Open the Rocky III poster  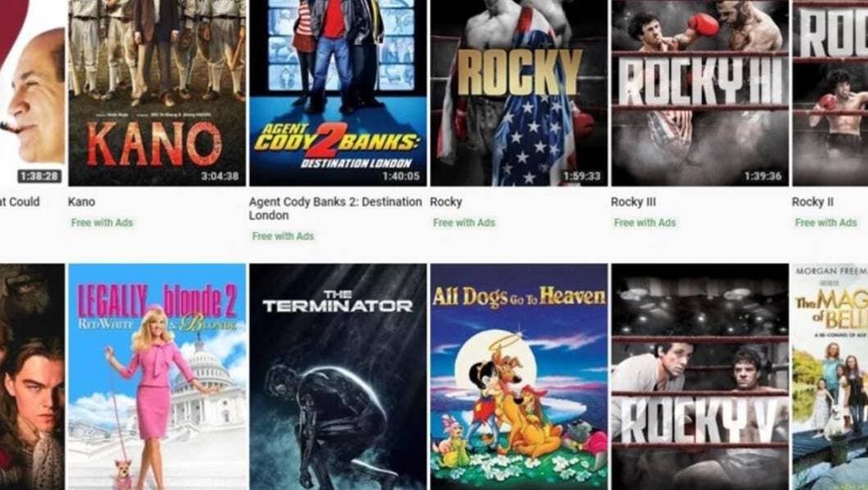[699, 93]
